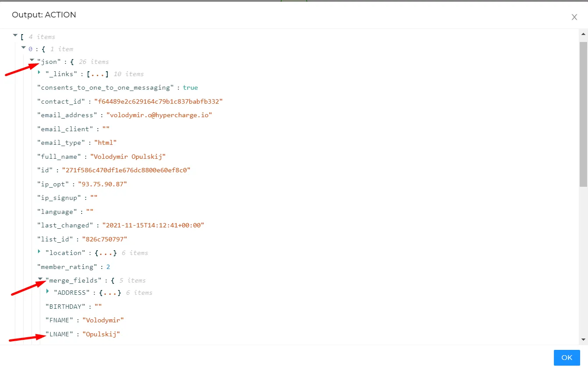
Task: Collapse item 0 in the output tree
Action: pyautogui.click(x=24, y=48)
